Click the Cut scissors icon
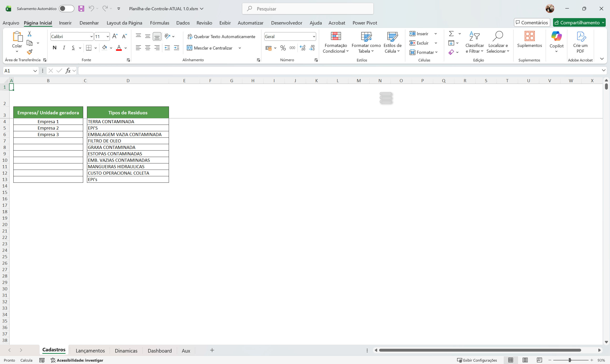 (30, 34)
